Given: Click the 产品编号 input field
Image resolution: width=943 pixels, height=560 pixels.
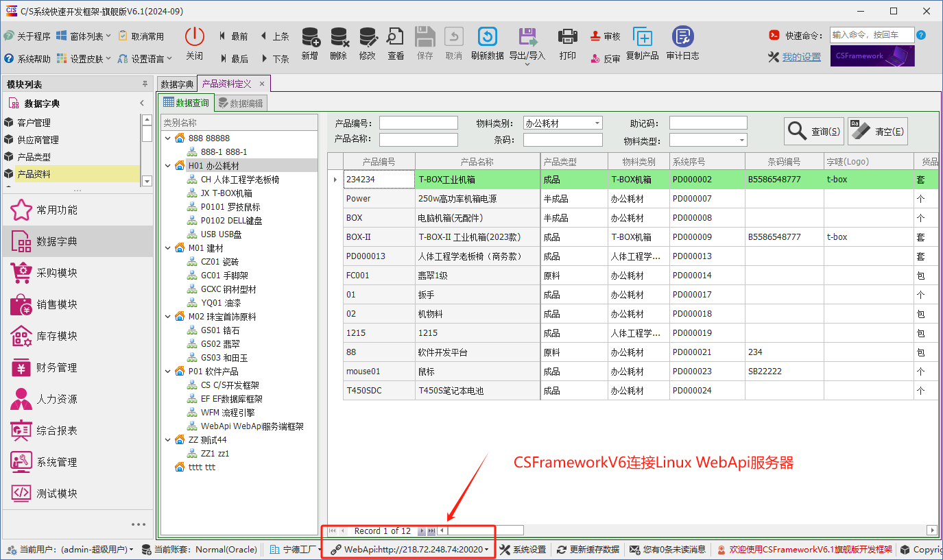Looking at the screenshot, I should coord(418,123).
